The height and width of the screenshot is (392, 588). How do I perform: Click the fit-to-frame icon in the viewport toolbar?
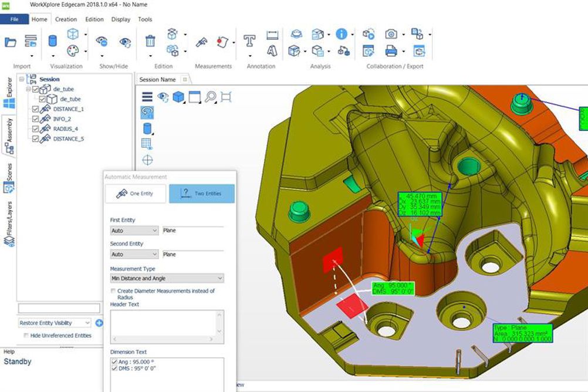tap(226, 97)
